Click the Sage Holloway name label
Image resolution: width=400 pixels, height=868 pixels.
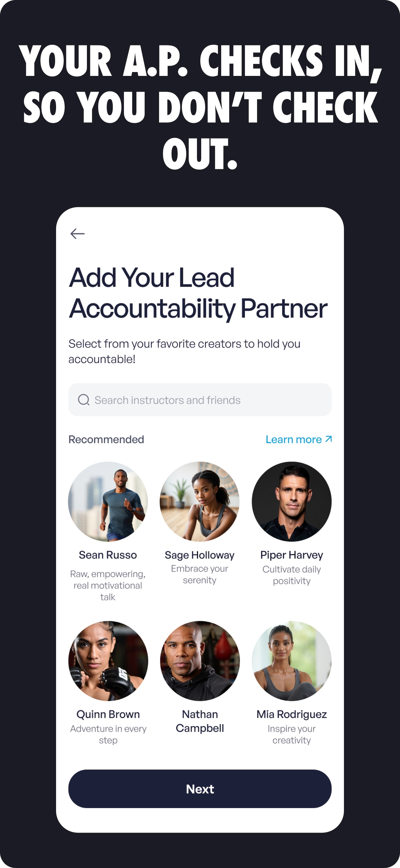pyautogui.click(x=200, y=555)
